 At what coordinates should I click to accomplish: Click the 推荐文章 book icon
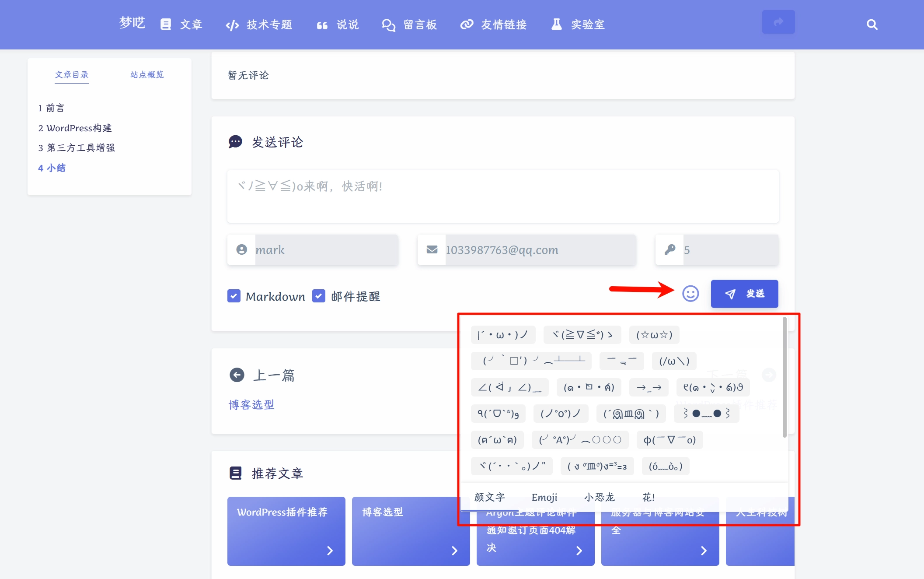[235, 473]
